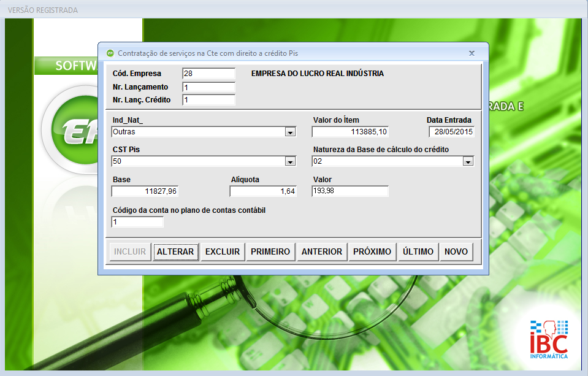Viewport: 588px width, 376px height.
Task: Click the Valor do Ítem field
Action: (x=350, y=132)
